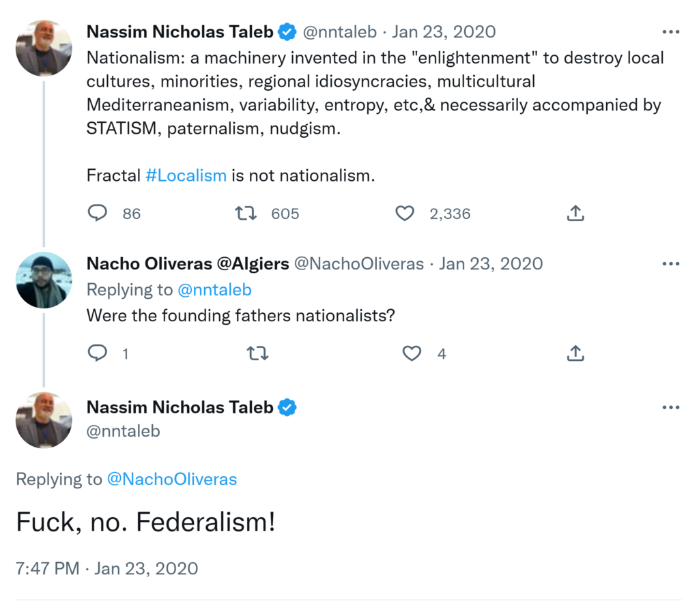
Task: Retweet Nacho Oliveras's founding fathers question
Action: [257, 353]
